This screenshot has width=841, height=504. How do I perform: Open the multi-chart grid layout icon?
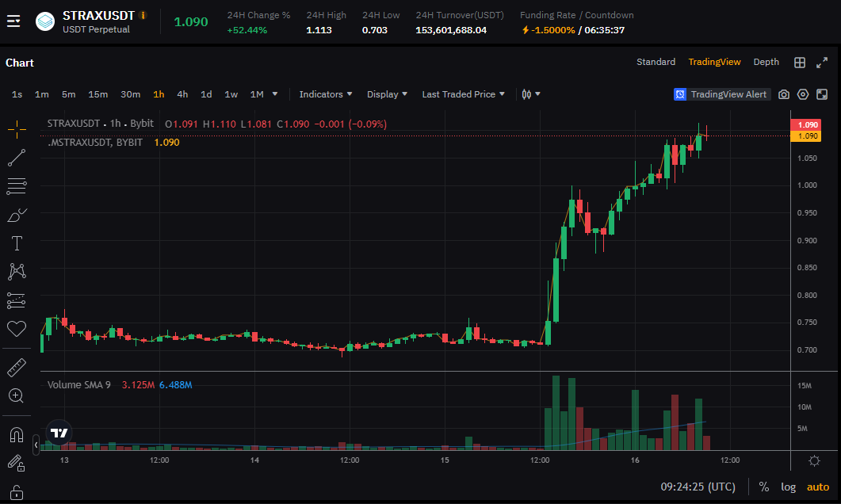[800, 62]
